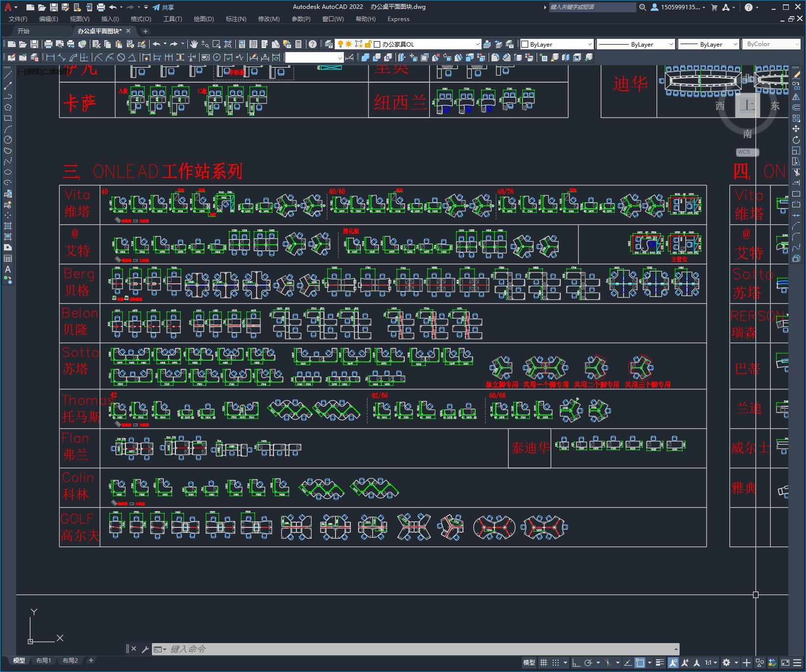Click 共享 share button
This screenshot has width=806, height=672.
[163, 7]
